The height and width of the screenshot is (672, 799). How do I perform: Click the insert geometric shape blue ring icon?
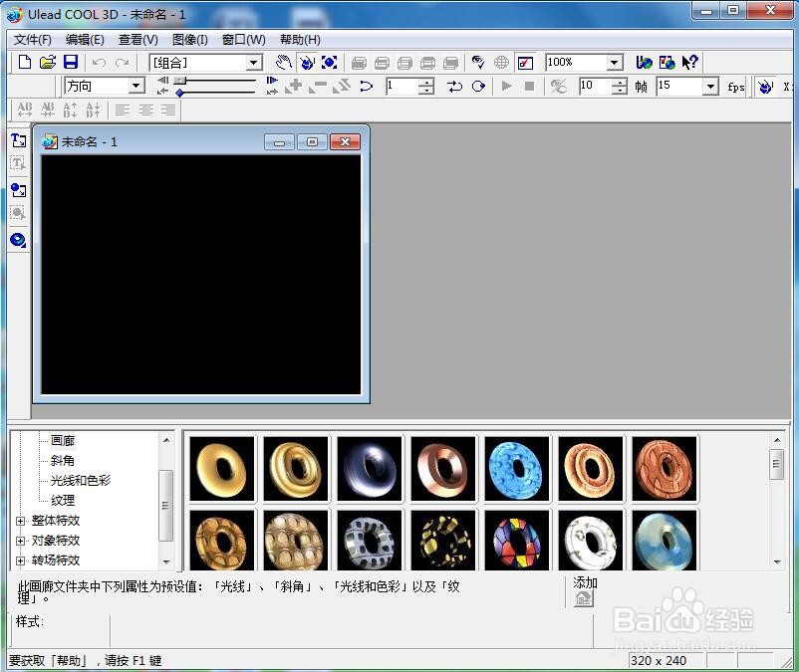(18, 239)
